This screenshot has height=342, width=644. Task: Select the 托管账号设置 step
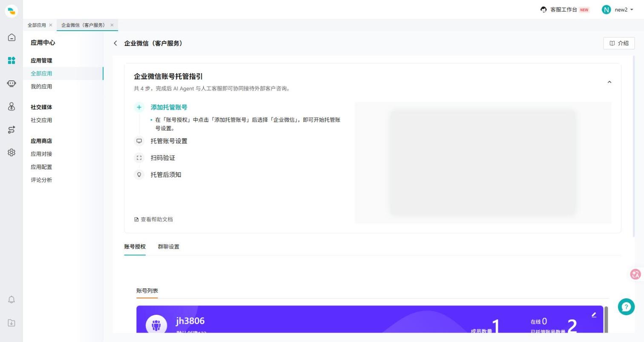coord(169,141)
